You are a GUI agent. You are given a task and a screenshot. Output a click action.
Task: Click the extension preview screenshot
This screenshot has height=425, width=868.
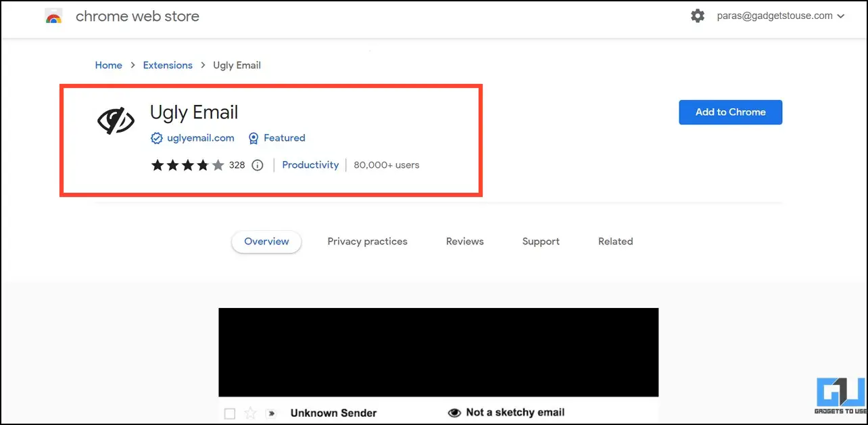tap(438, 366)
